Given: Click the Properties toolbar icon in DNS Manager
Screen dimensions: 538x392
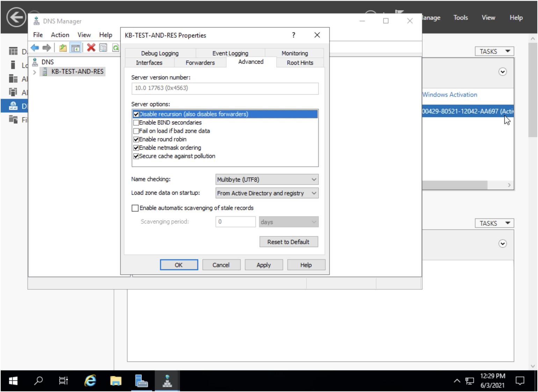Looking at the screenshot, I should 103,48.
